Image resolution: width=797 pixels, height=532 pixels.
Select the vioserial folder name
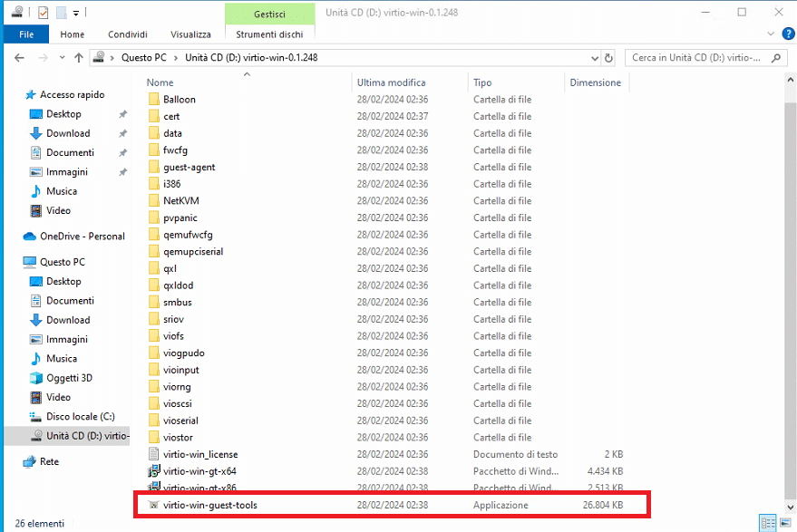pos(180,421)
